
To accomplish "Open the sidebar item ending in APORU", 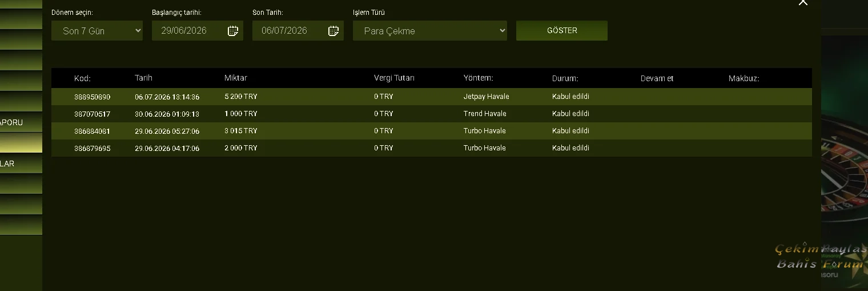I will tap(21, 122).
